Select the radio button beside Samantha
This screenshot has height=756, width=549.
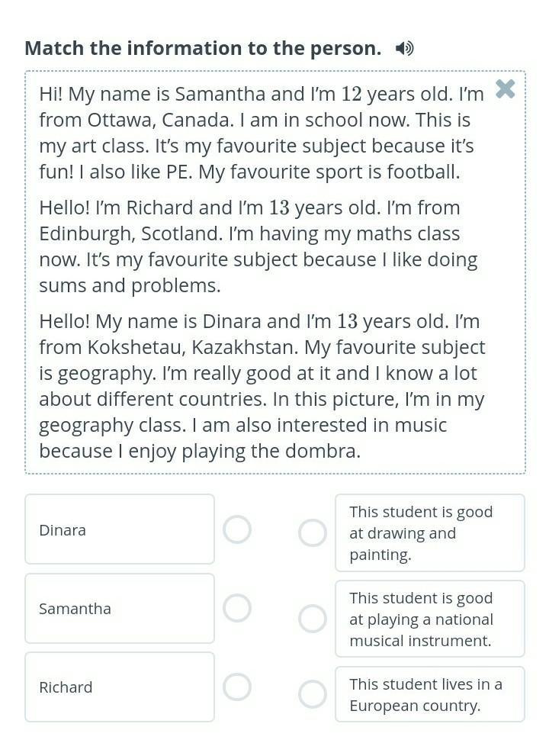tap(237, 608)
